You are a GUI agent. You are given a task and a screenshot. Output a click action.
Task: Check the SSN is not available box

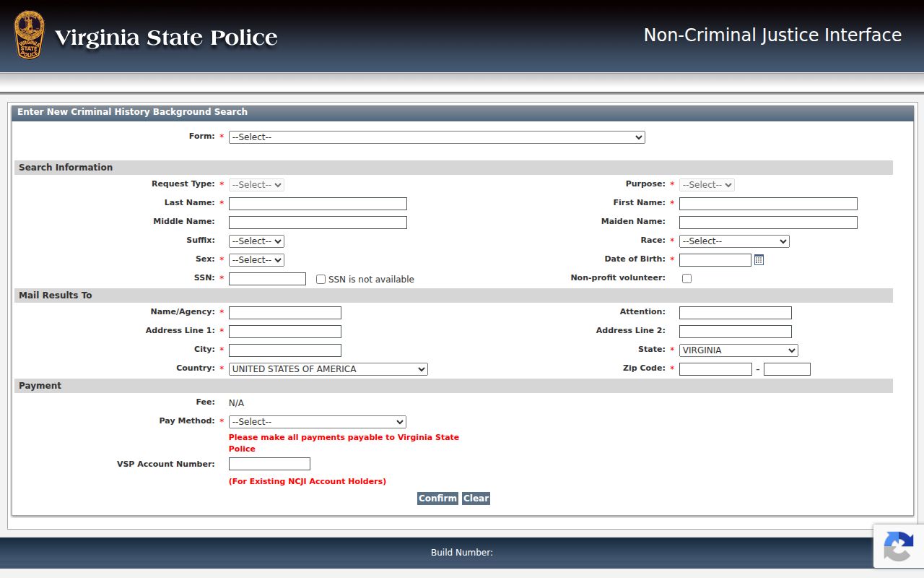coord(321,279)
